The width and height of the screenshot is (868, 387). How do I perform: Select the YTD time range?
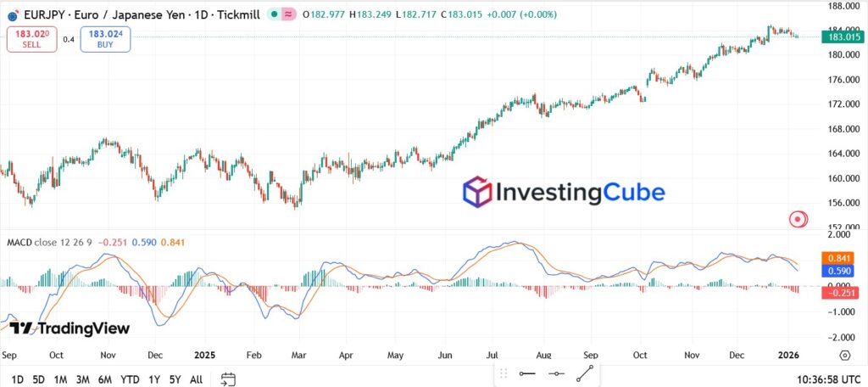[130, 379]
